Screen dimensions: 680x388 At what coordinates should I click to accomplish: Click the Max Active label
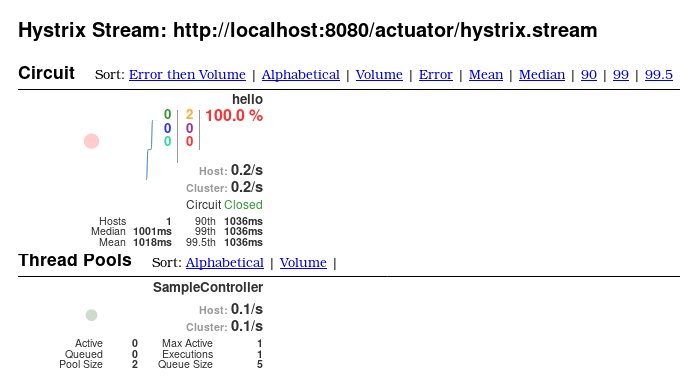(x=187, y=343)
